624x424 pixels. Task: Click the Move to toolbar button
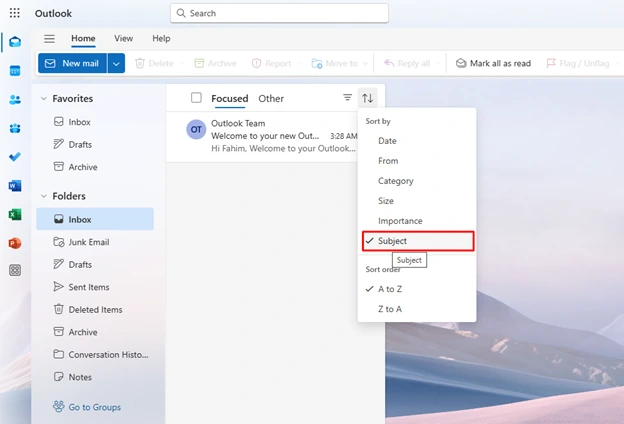click(335, 63)
